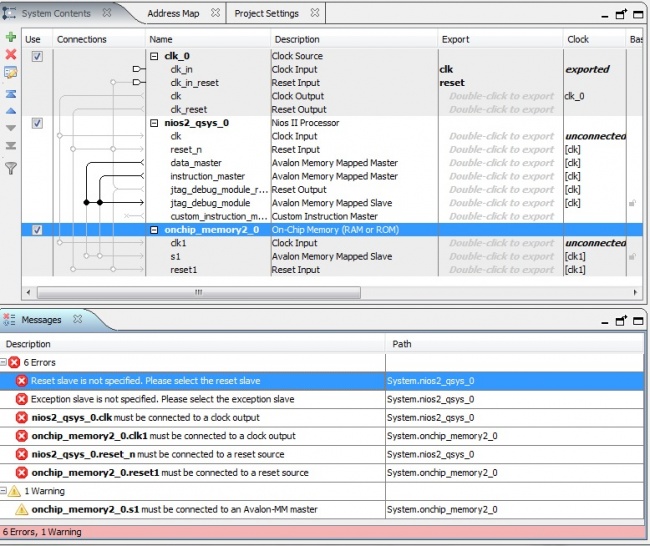Image resolution: width=650 pixels, height=546 pixels.
Task: Click the lock icon on jtag_debug_module row
Action: tap(633, 203)
